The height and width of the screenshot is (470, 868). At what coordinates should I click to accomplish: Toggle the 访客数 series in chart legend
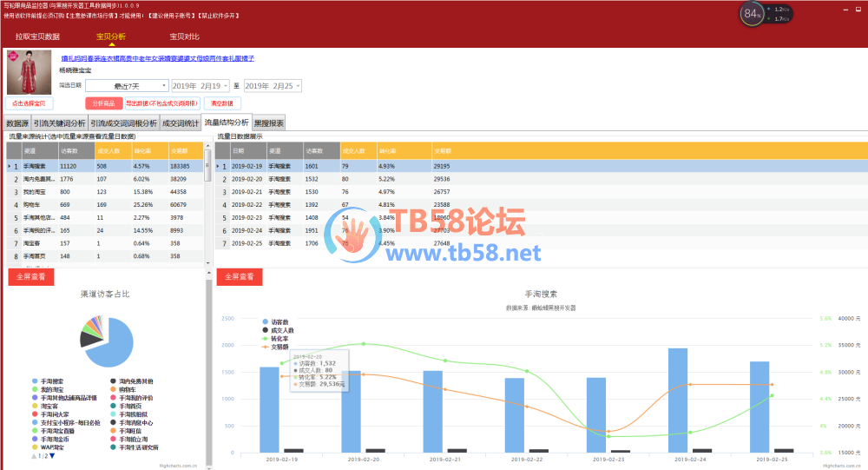[275, 322]
